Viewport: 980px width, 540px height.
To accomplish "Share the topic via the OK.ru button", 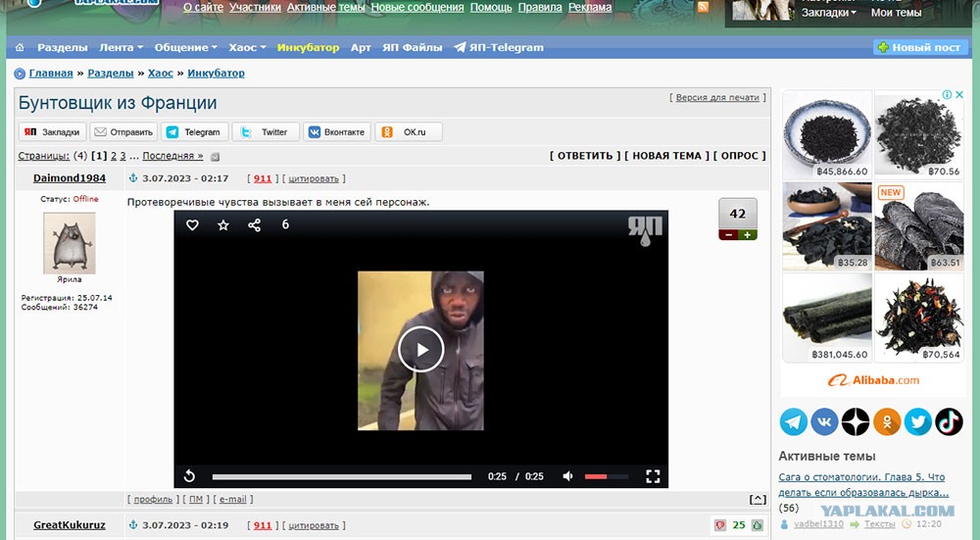I will 409,132.
